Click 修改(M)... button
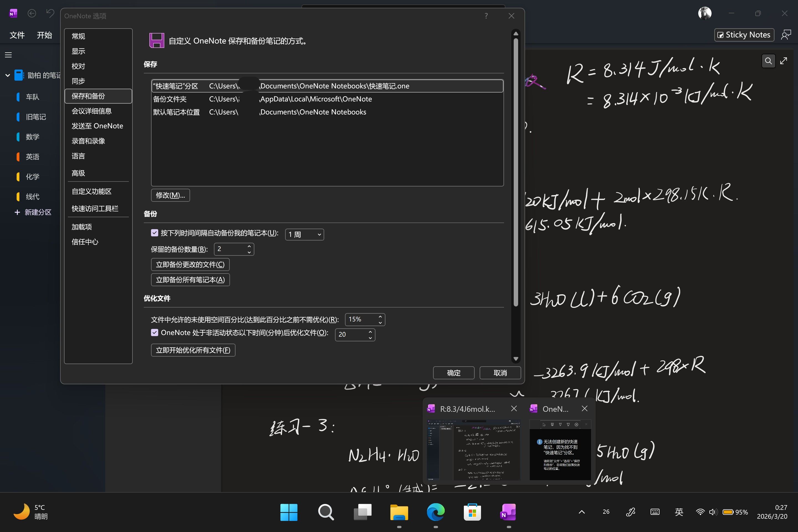The height and width of the screenshot is (532, 798). pyautogui.click(x=170, y=195)
